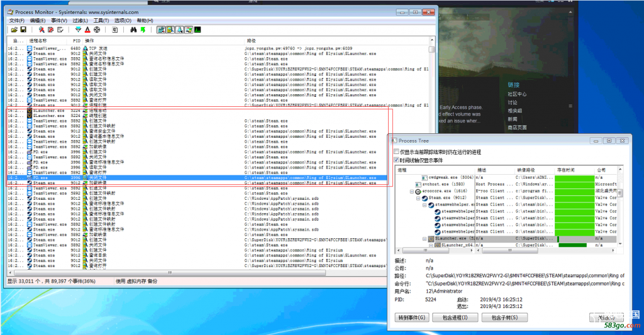The image size is (644, 335).
Task: Select the highlighted PD.exe 3996 event row
Action: pyautogui.click(x=197, y=178)
